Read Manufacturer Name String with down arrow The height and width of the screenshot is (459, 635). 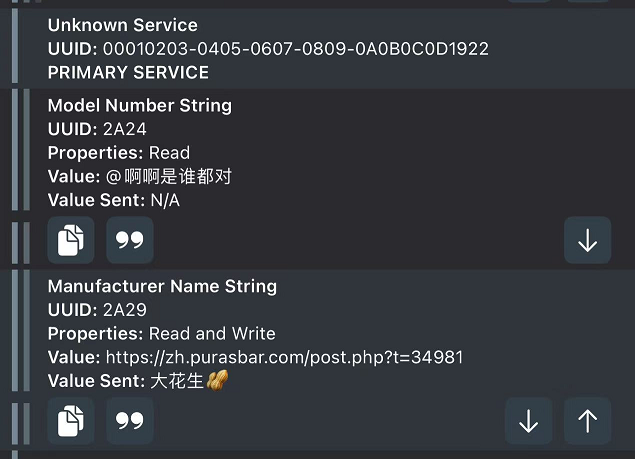click(528, 421)
